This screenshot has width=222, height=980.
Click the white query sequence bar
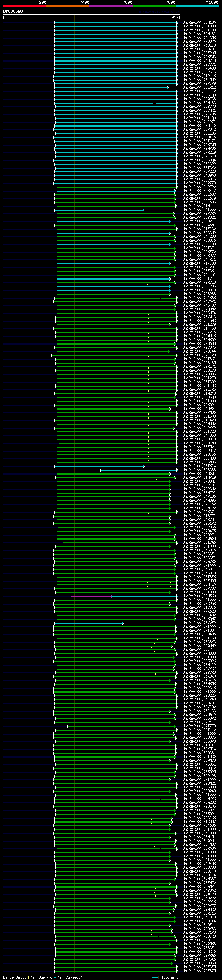(x=92, y=15)
